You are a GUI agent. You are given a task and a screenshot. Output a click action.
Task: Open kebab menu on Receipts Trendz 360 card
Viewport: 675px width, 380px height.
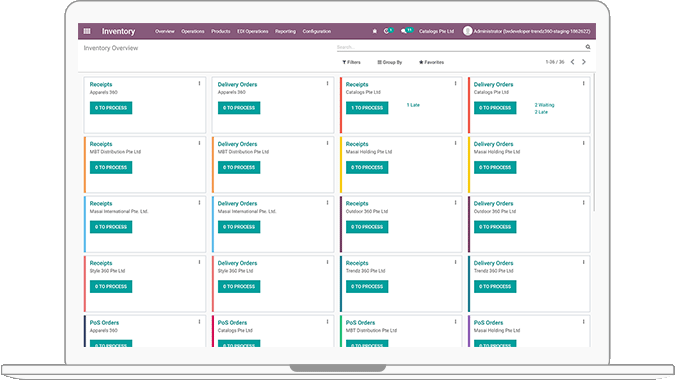pyautogui.click(x=455, y=262)
